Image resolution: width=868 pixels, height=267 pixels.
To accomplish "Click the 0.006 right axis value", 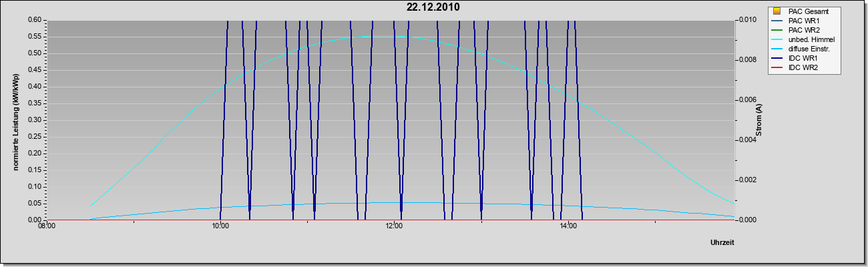I will [x=747, y=99].
